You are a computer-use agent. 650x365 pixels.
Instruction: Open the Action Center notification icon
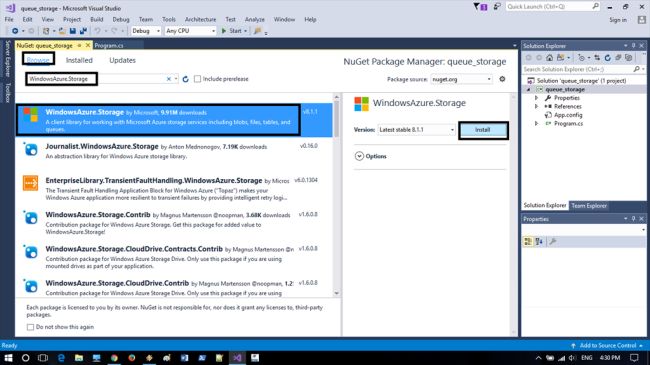point(634,358)
